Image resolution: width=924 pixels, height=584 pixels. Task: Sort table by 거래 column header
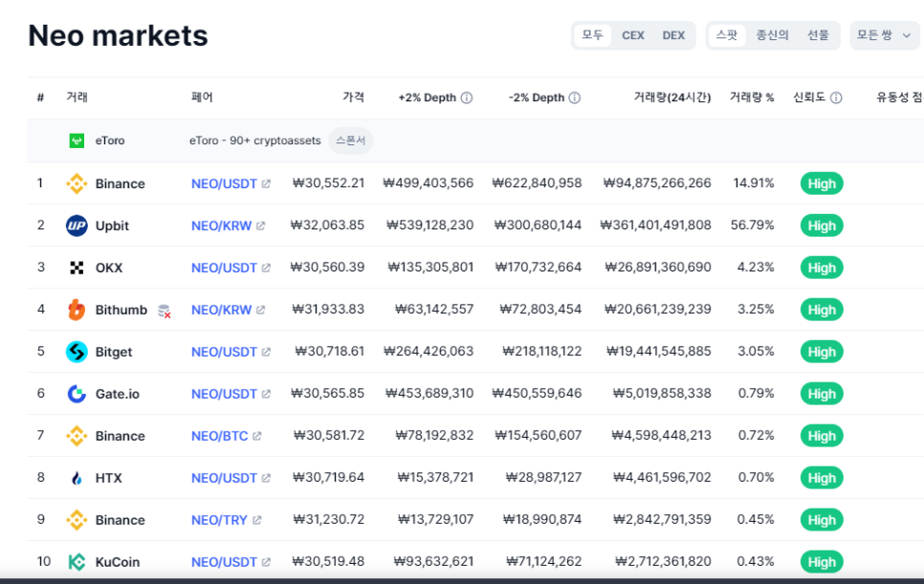(77, 97)
